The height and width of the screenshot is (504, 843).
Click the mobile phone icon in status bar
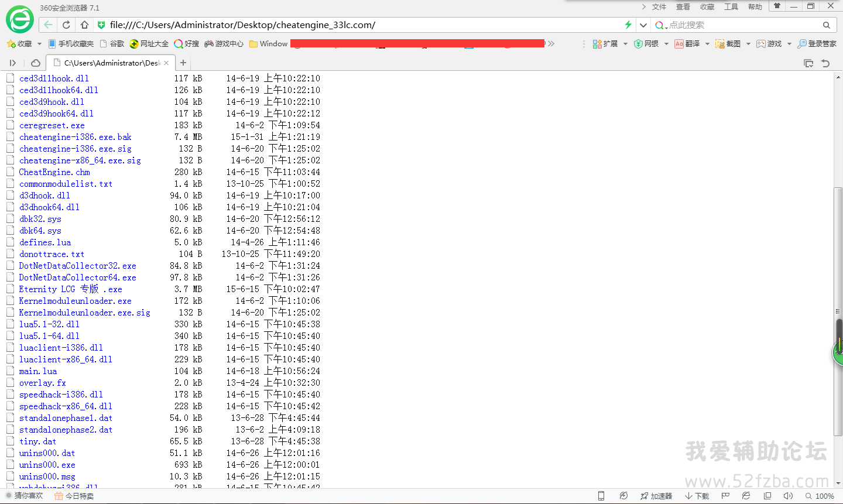pos(601,496)
